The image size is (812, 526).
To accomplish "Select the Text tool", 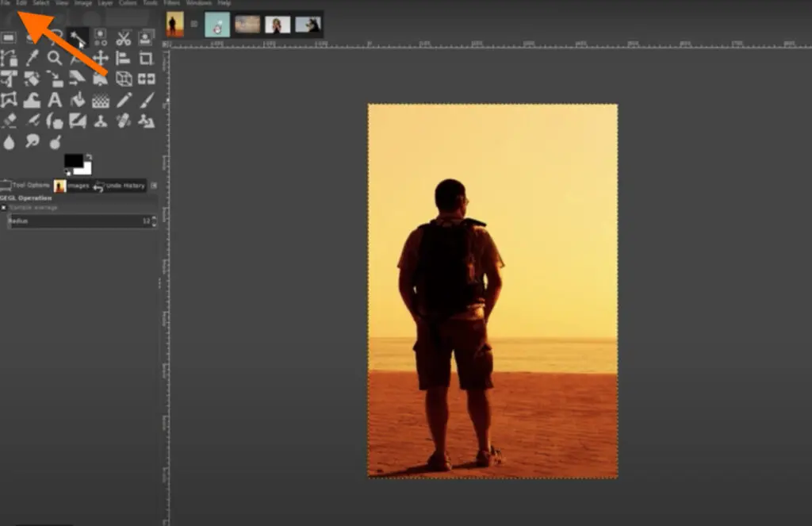I will (55, 100).
